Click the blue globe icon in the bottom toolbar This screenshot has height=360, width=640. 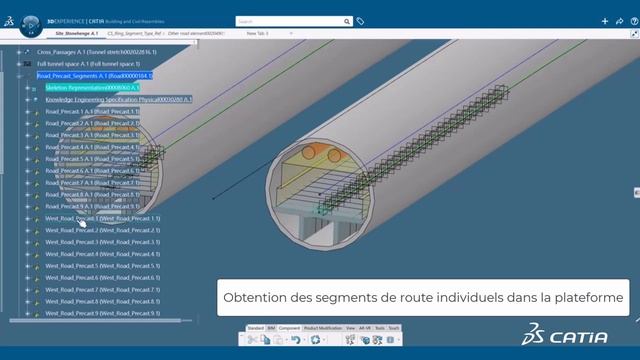coord(365,340)
